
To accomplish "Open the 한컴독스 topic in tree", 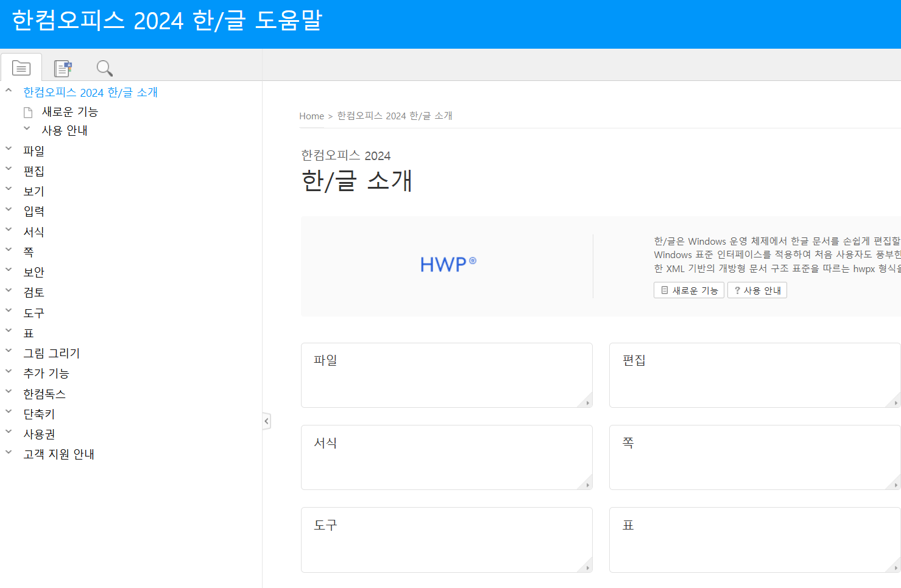I will click(x=44, y=394).
